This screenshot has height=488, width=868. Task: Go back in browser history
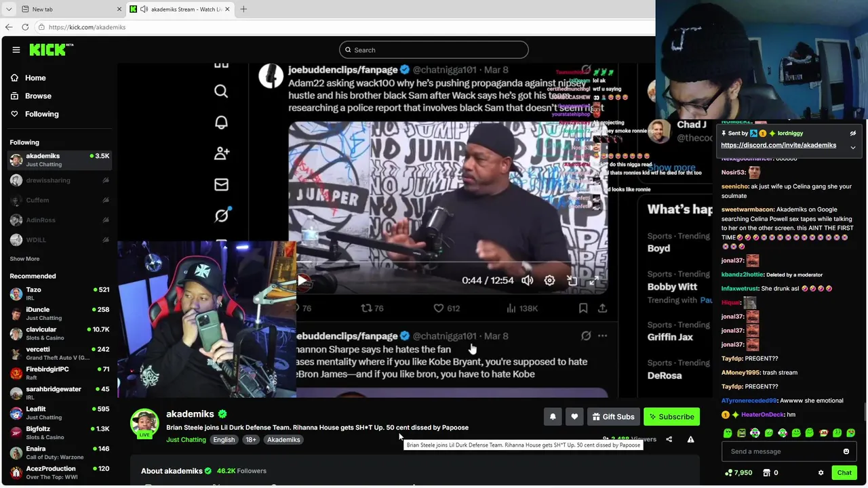tap(9, 27)
